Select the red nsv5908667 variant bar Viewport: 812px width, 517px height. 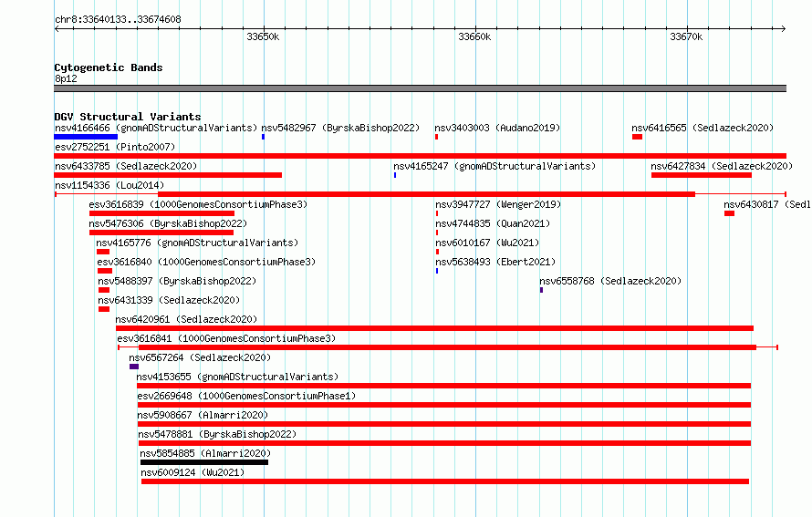pyautogui.click(x=444, y=424)
